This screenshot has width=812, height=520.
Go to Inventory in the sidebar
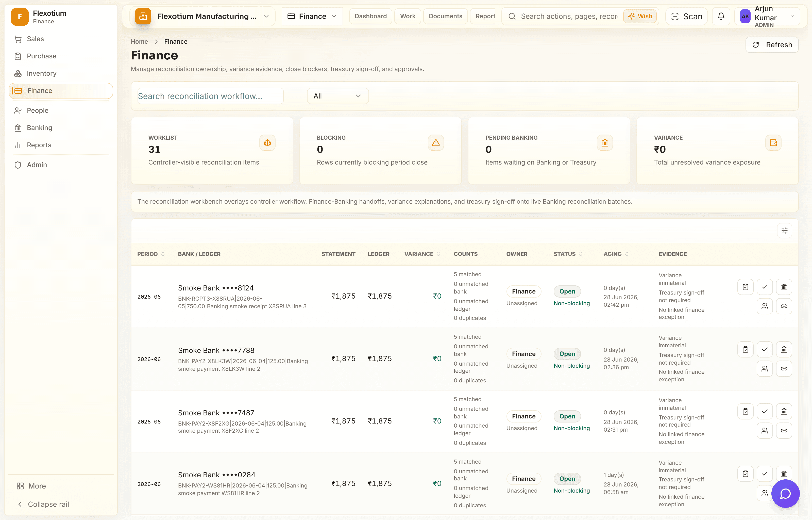[x=61, y=73]
